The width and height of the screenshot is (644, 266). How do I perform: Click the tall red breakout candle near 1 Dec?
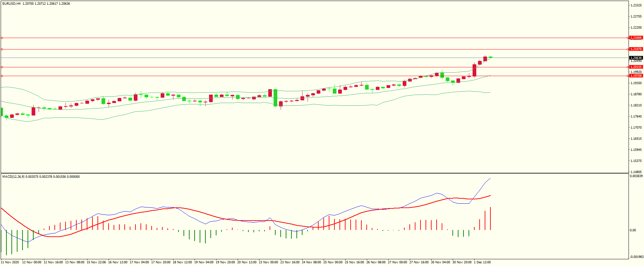pyautogui.click(x=474, y=70)
